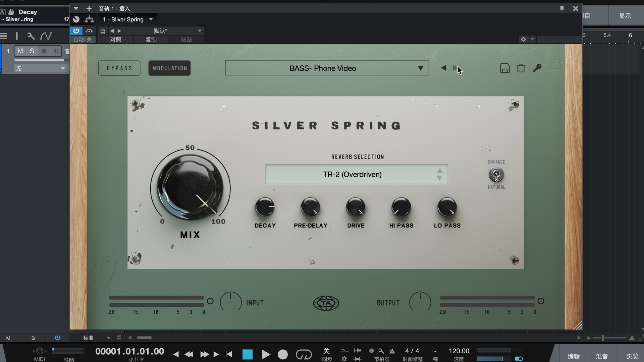644x362 pixels.
Task: Go to previous preset arrow
Action: click(x=443, y=68)
